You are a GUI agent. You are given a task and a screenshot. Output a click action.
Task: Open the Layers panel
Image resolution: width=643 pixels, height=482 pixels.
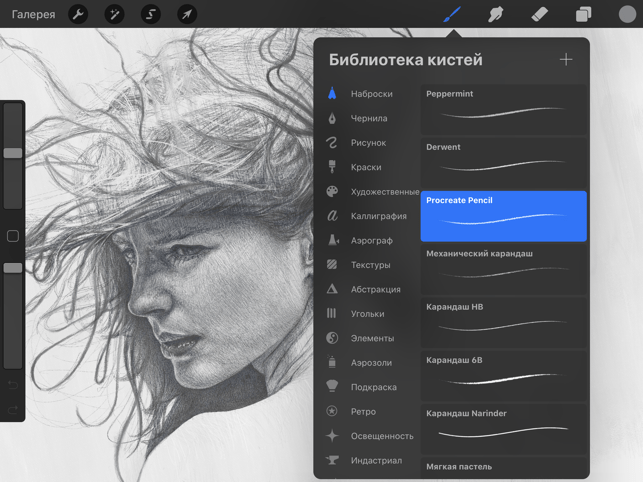click(x=583, y=14)
